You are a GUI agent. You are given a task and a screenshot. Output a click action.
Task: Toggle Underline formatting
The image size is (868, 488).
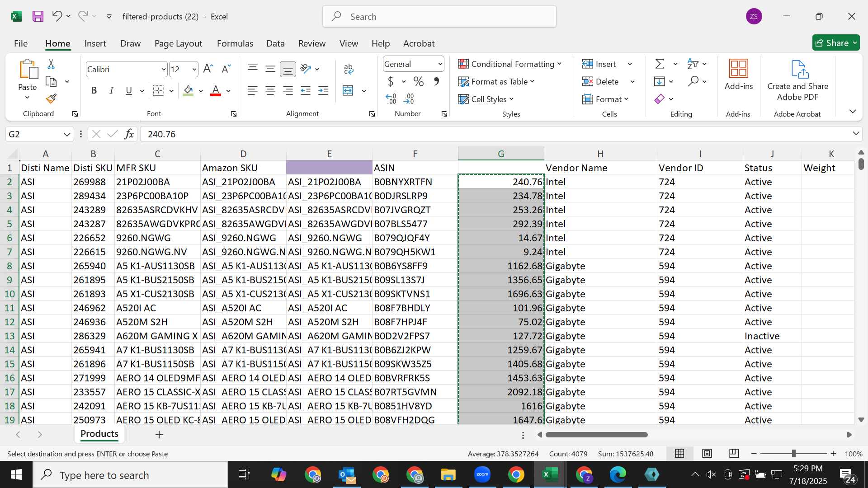point(129,91)
